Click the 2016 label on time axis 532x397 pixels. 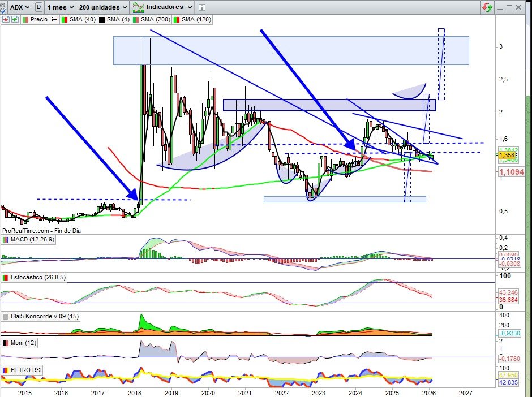click(x=61, y=393)
